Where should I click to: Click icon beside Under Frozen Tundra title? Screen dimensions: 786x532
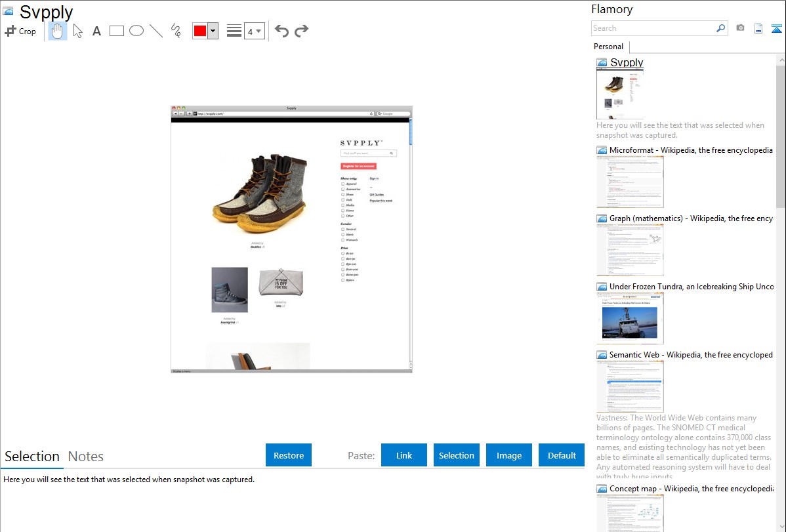[x=602, y=287]
